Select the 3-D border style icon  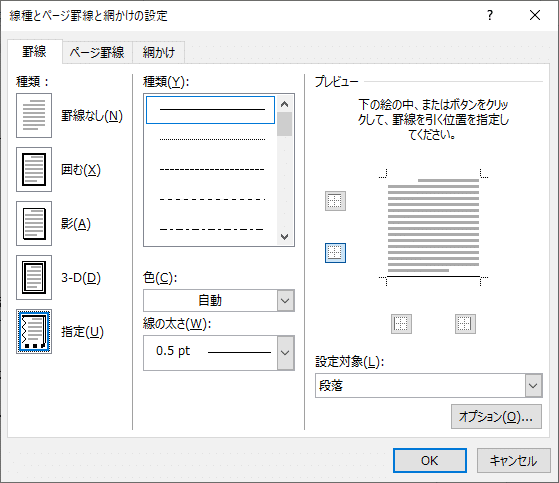[34, 277]
